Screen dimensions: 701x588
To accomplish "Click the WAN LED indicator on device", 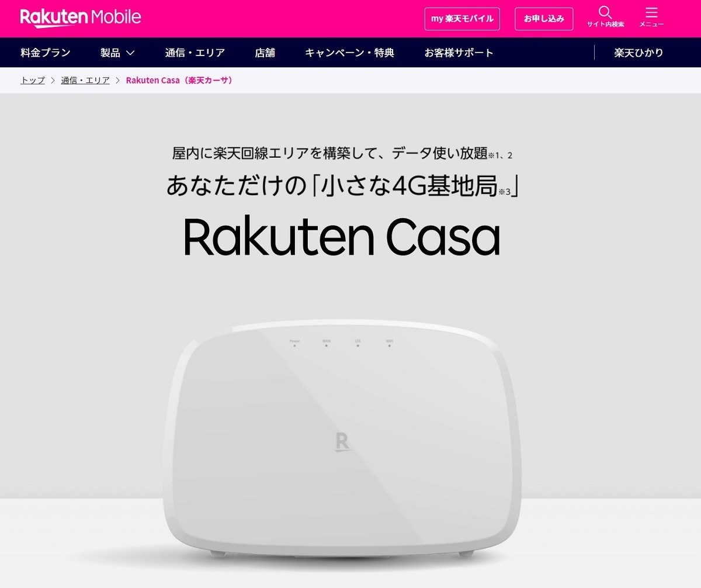I will tap(326, 345).
